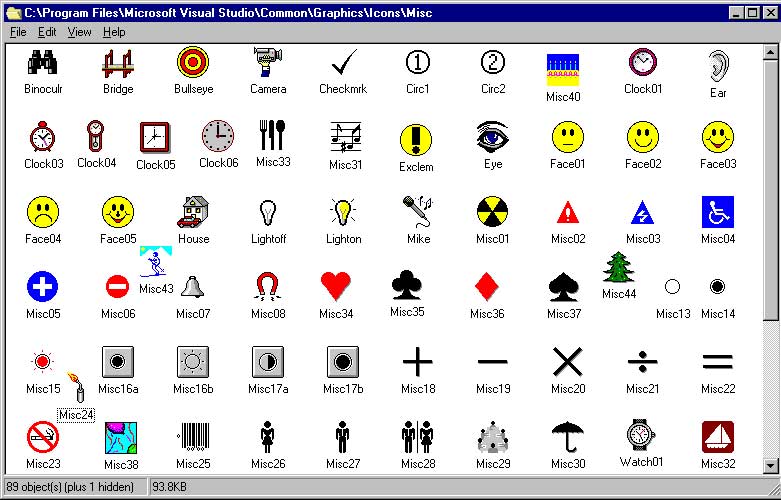Select the Misc17a half-circle button icon
Viewport: 781px width, 500px height.
tap(268, 362)
